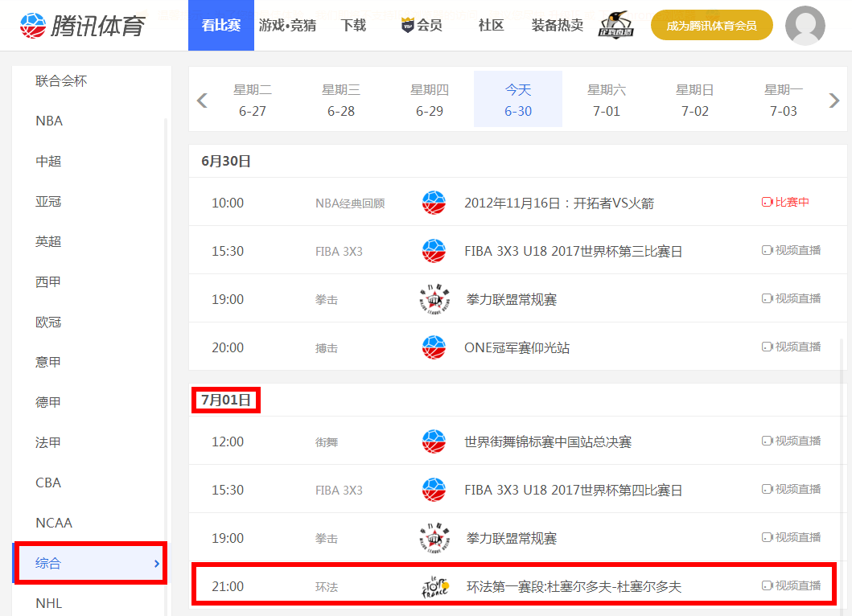Select the 星期六 7-01 date tab
The width and height of the screenshot is (852, 616).
click(607, 100)
